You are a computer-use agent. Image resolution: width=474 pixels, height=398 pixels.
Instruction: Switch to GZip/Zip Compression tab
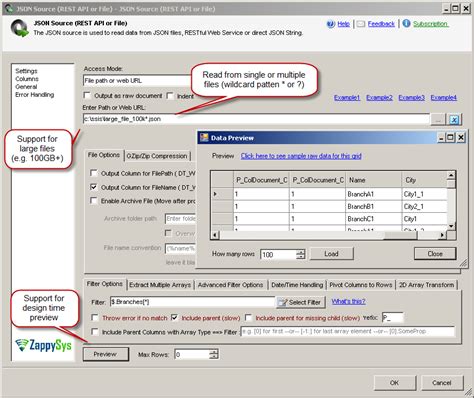[157, 156]
